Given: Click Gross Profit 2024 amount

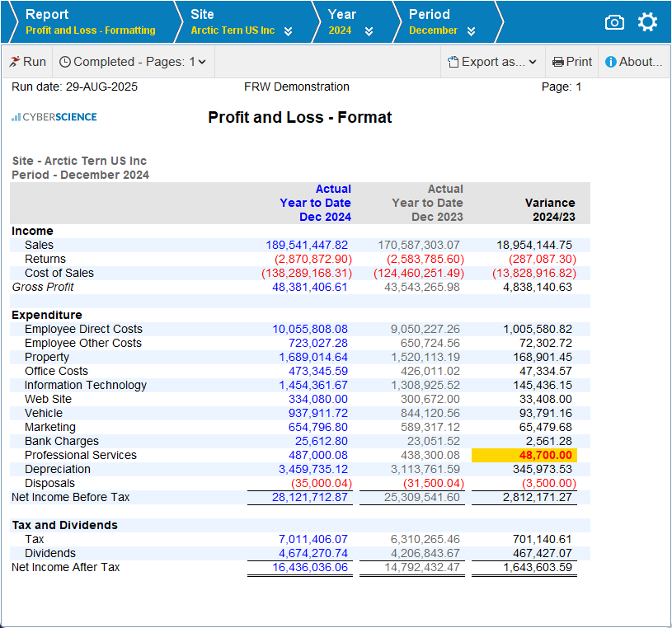Looking at the screenshot, I should pos(310,288).
